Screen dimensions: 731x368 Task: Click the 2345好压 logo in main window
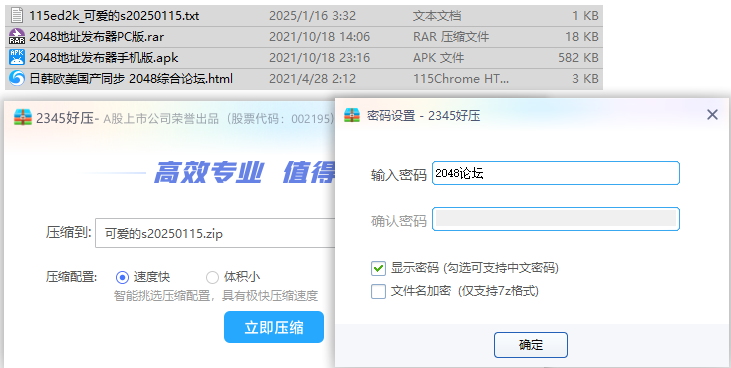point(23,118)
